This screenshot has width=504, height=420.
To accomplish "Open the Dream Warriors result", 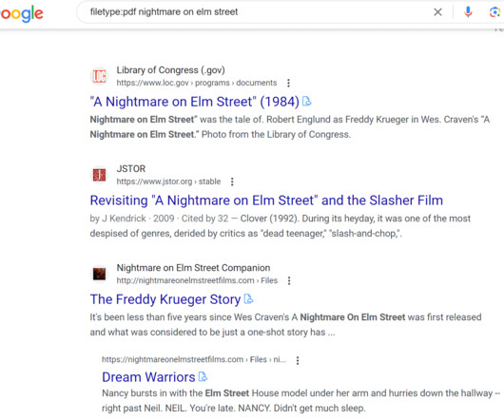I will [148, 377].
